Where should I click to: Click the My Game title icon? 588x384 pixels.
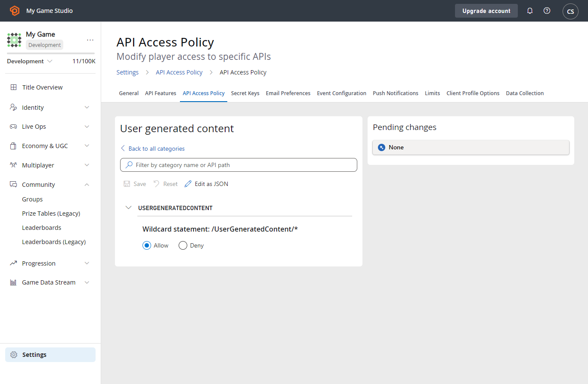pos(14,40)
